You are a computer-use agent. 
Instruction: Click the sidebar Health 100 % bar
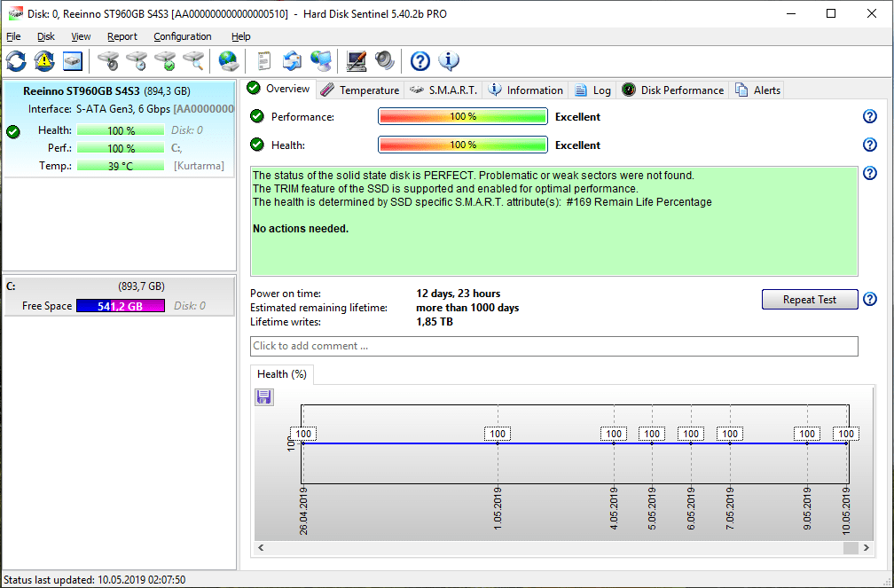(121, 130)
